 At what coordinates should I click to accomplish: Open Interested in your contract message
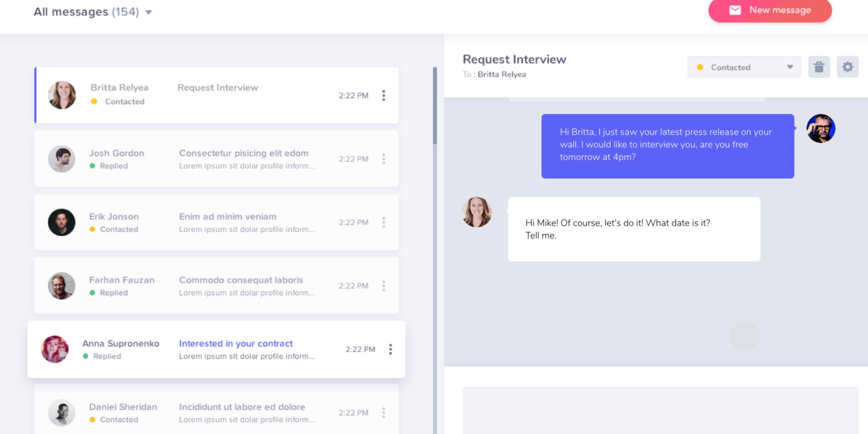click(236, 343)
